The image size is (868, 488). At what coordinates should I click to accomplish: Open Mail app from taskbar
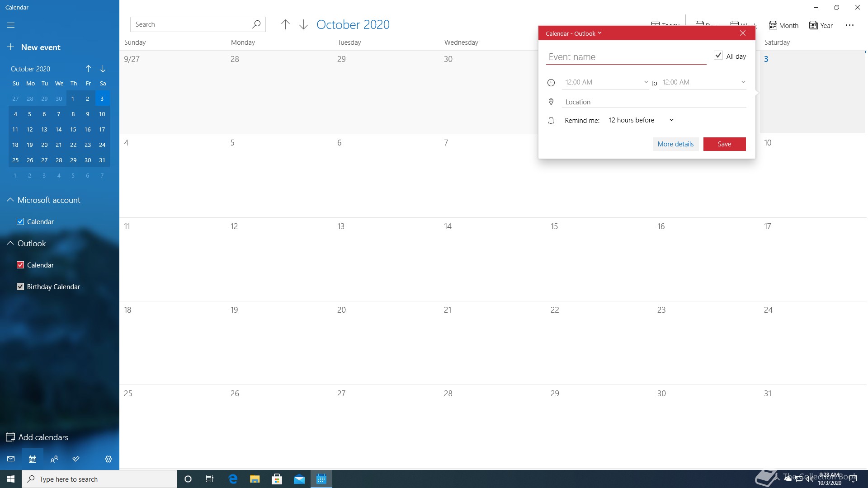pyautogui.click(x=299, y=479)
